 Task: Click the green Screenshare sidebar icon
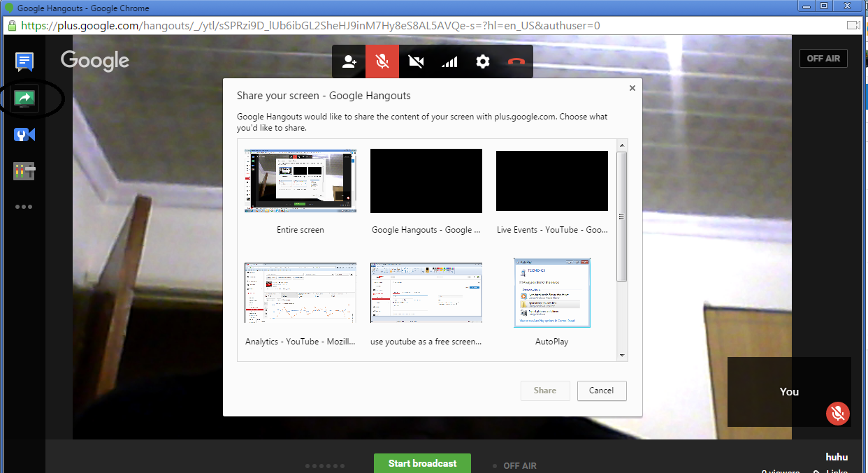coord(25,99)
